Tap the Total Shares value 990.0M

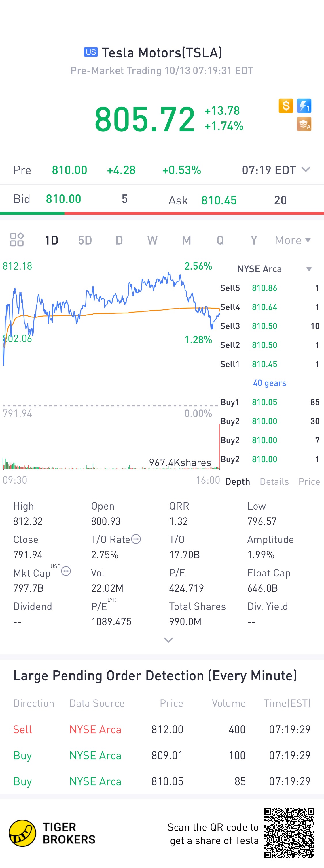point(185,621)
